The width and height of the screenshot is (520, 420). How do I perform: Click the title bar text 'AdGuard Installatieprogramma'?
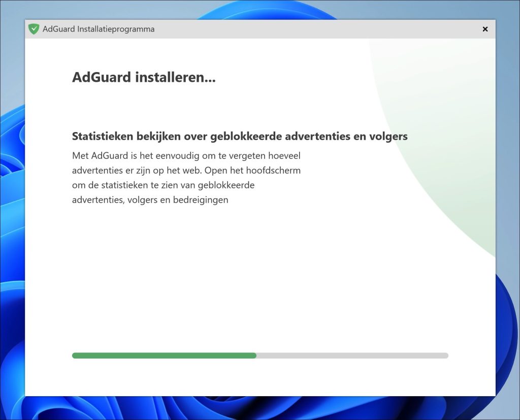tap(99, 29)
